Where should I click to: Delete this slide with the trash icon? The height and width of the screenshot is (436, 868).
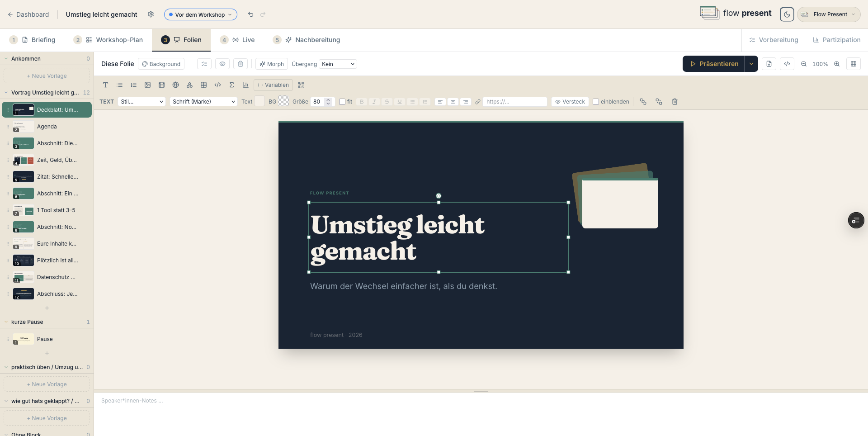point(241,64)
